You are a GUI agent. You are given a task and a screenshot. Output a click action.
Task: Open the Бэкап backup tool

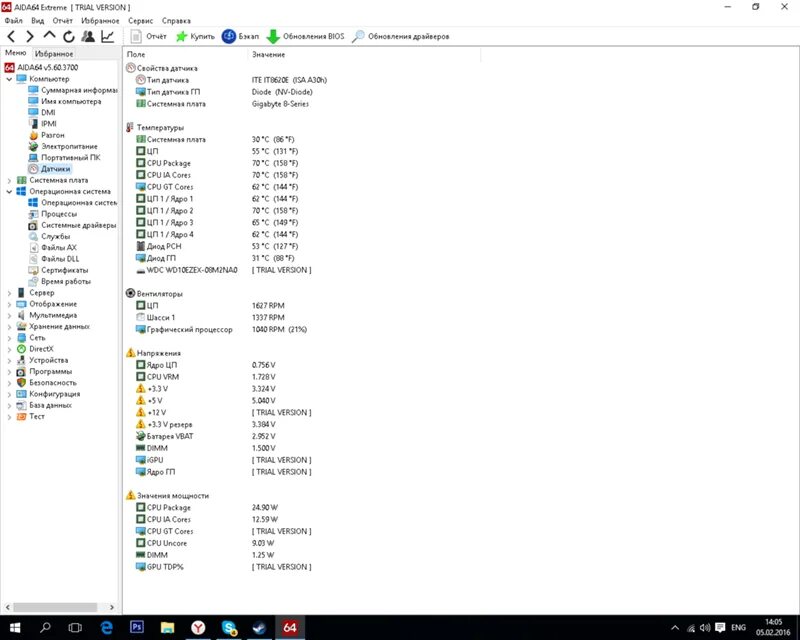pos(240,36)
